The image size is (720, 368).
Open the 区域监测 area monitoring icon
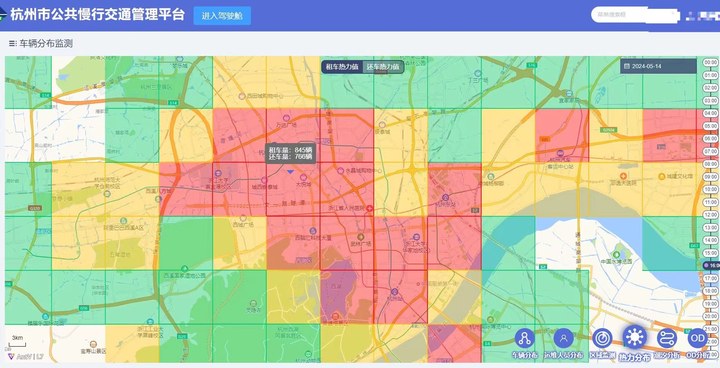pos(602,339)
